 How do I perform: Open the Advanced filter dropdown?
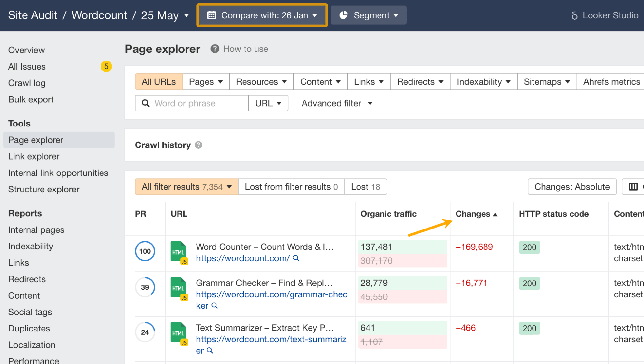pos(336,103)
